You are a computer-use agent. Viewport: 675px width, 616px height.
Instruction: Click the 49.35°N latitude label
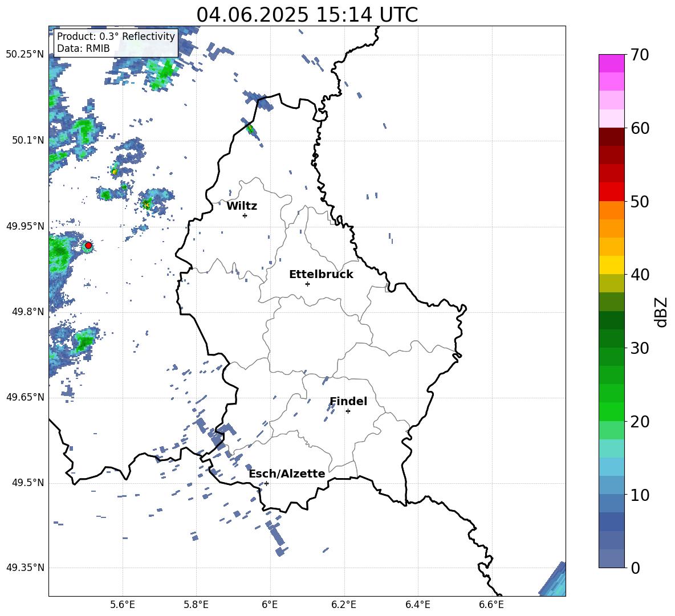25,568
